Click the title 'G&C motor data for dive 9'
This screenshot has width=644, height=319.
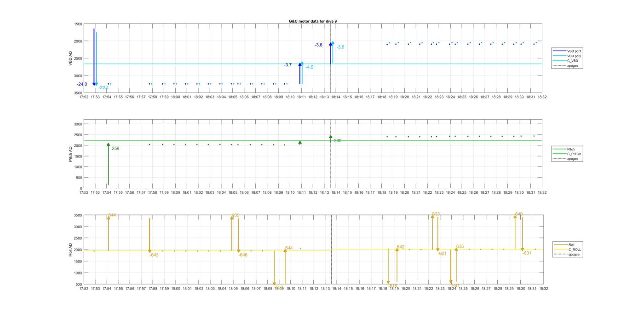tap(312, 21)
